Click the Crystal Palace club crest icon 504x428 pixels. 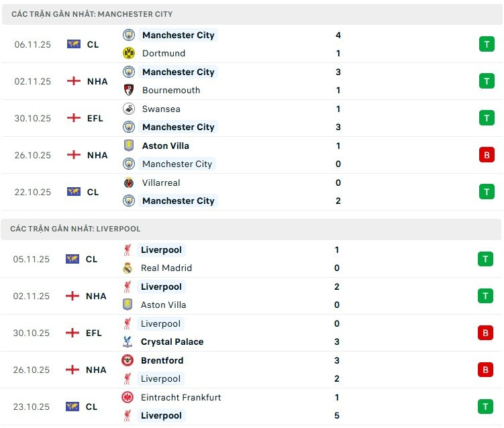click(x=128, y=341)
